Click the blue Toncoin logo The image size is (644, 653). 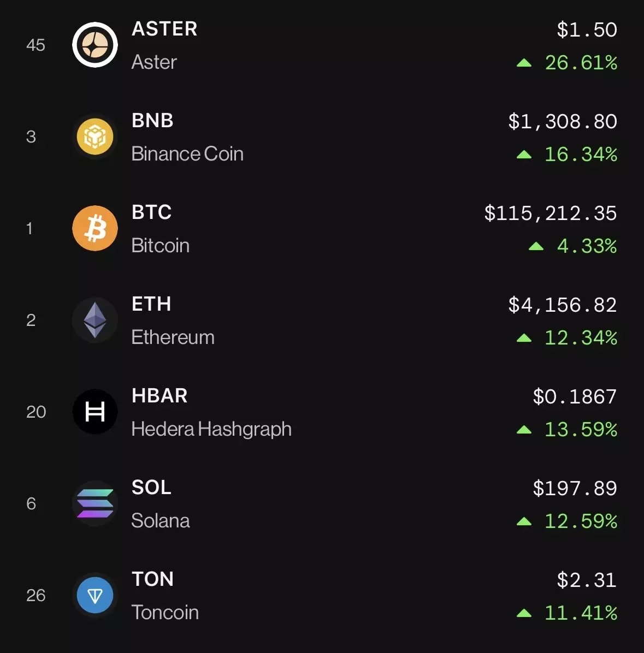point(95,595)
